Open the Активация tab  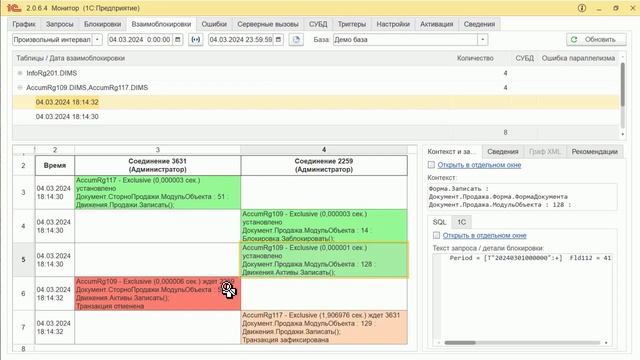pyautogui.click(x=437, y=24)
